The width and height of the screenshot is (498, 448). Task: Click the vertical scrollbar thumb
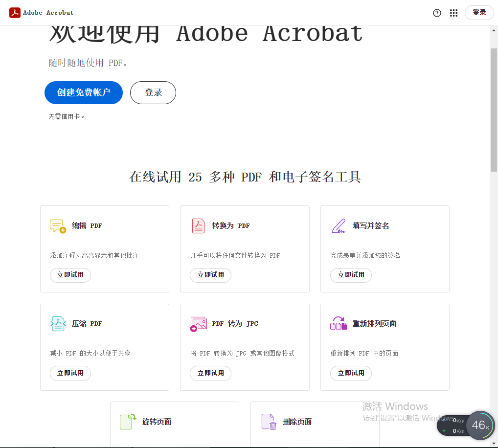pos(494,110)
